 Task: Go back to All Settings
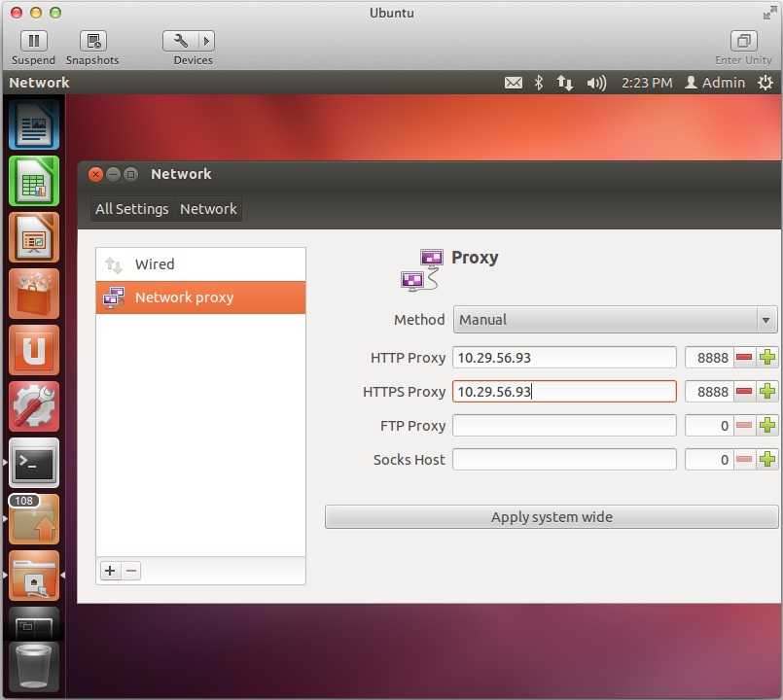pyautogui.click(x=132, y=209)
